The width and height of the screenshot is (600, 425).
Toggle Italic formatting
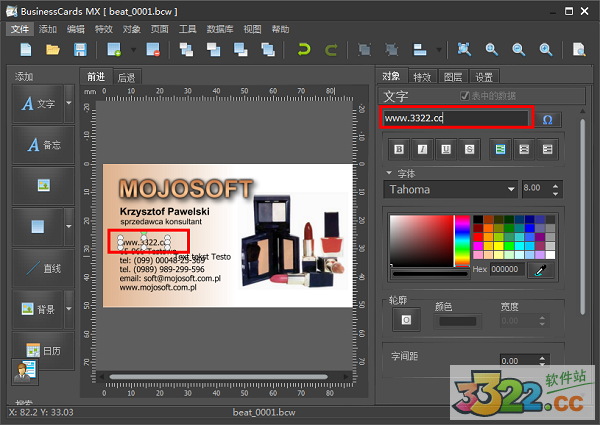tap(422, 149)
